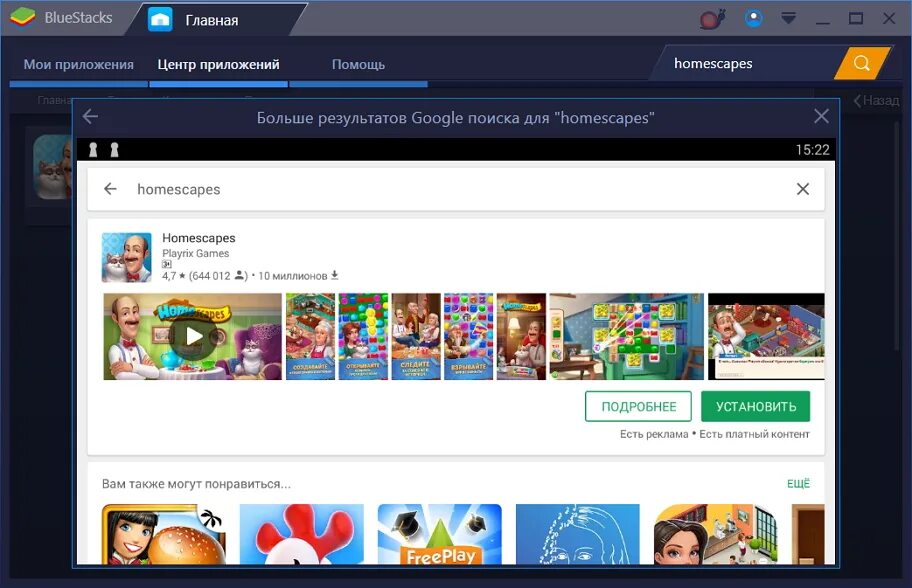This screenshot has width=912, height=588.
Task: Click the search magnifier icon
Action: tap(860, 62)
